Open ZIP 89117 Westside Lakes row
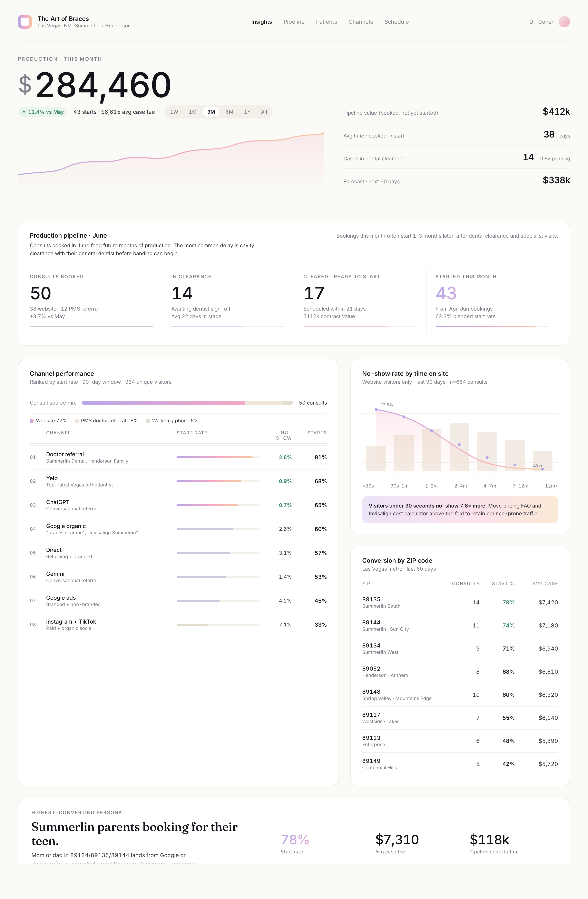Viewport: 588px width, 899px height. [460, 718]
